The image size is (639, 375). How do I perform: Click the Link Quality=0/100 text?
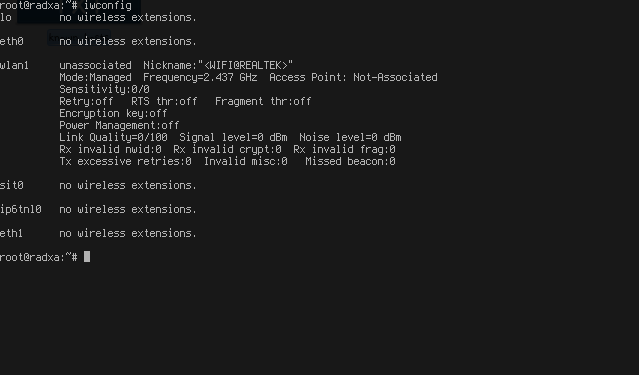pyautogui.click(x=113, y=137)
